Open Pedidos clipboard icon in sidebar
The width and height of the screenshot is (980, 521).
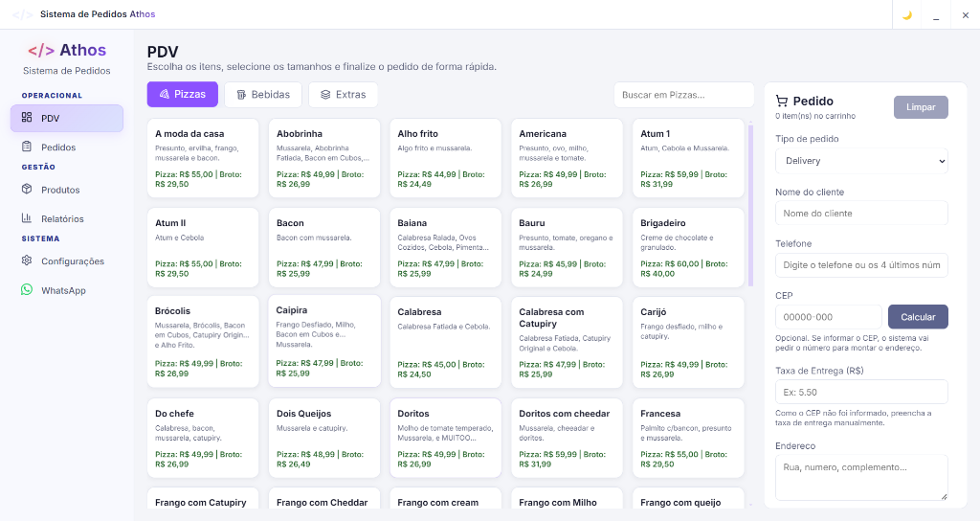(26, 147)
